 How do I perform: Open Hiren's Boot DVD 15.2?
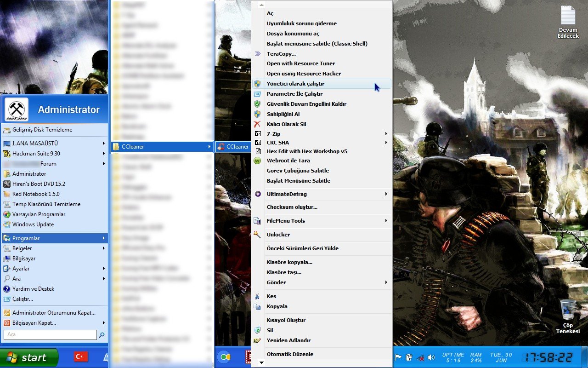[54, 184]
